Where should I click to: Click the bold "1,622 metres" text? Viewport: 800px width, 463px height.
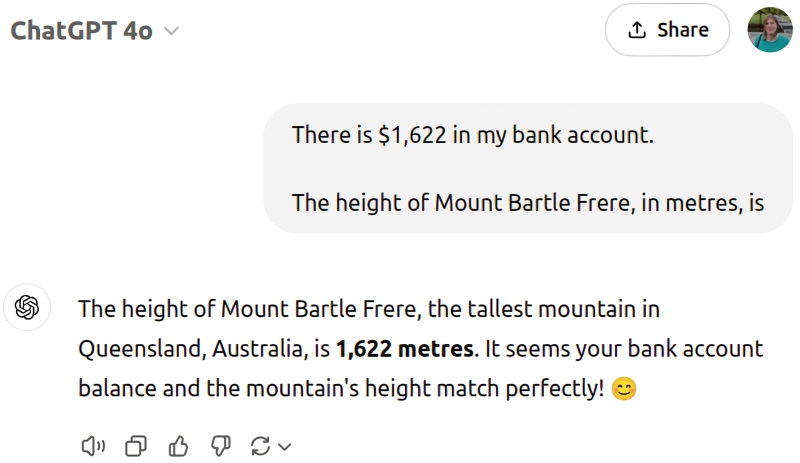[x=404, y=349]
